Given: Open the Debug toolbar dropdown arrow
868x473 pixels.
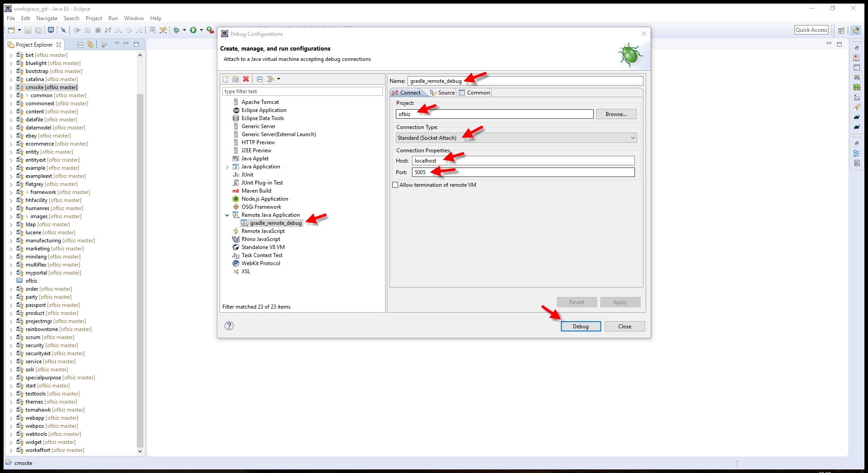Looking at the screenshot, I should (184, 30).
